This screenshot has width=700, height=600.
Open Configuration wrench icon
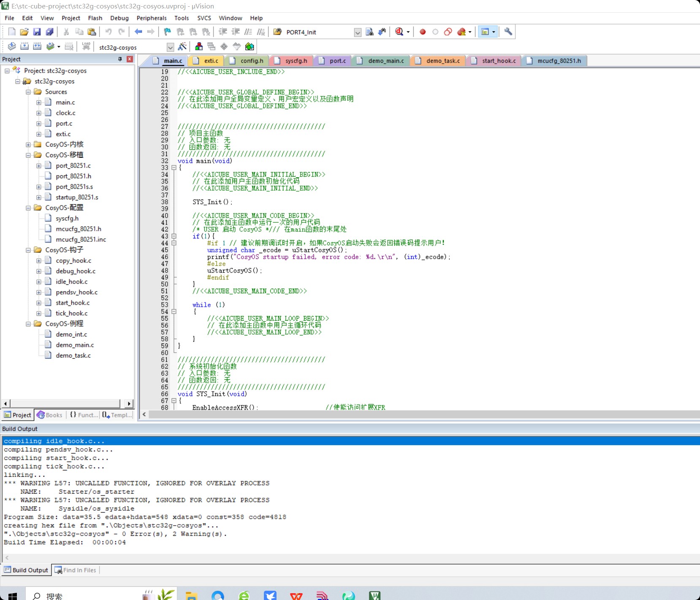coord(508,32)
